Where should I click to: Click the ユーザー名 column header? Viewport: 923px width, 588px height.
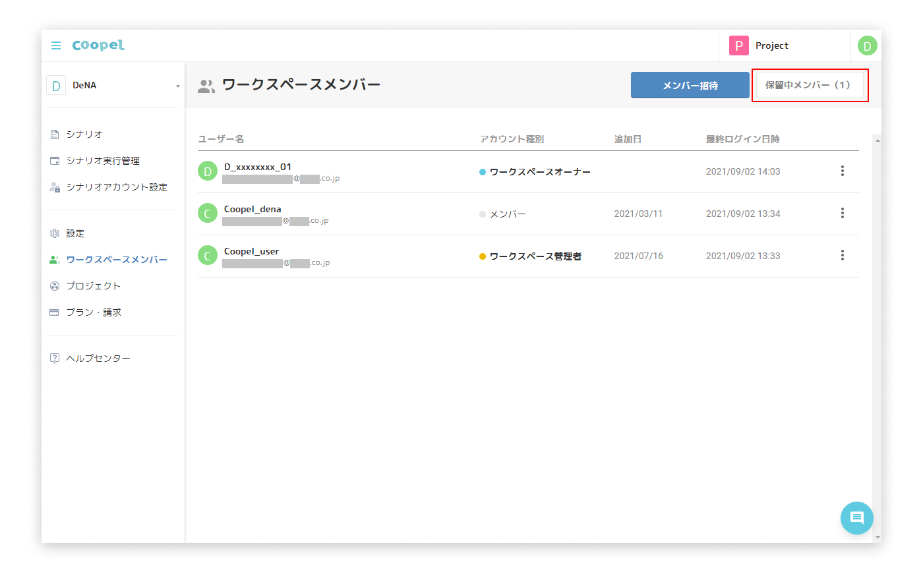[221, 139]
